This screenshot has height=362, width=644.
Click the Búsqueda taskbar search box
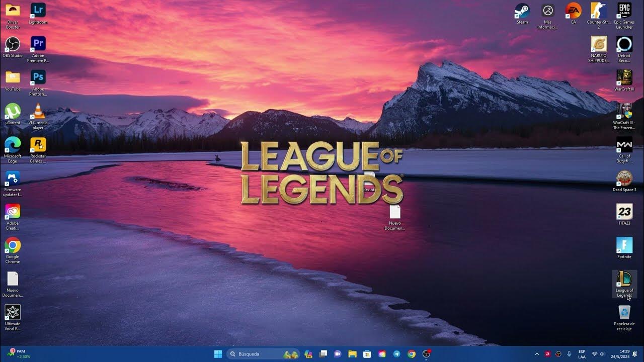click(263, 354)
